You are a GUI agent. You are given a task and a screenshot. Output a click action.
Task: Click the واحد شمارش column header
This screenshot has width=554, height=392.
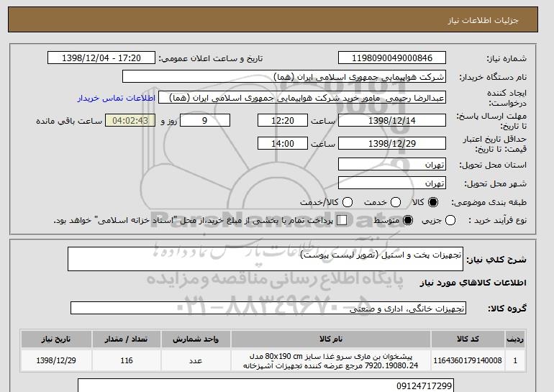(x=196, y=339)
